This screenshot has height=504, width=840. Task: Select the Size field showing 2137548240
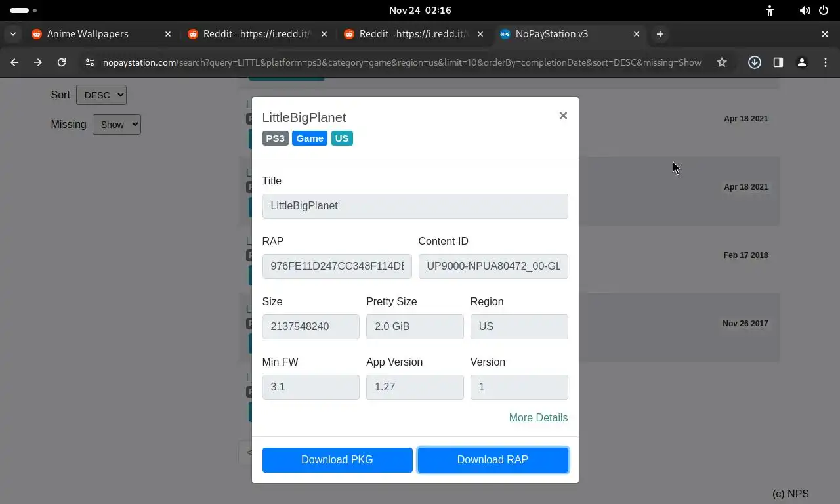click(x=310, y=327)
